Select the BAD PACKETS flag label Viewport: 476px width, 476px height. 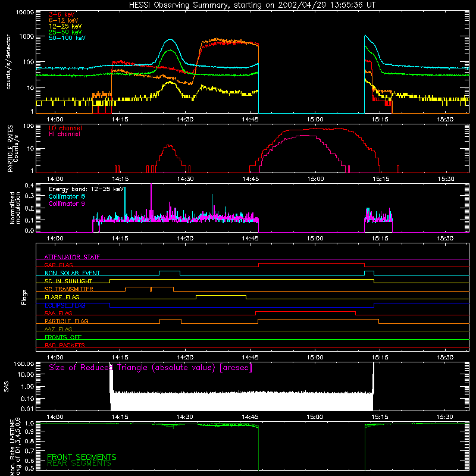(x=65, y=345)
